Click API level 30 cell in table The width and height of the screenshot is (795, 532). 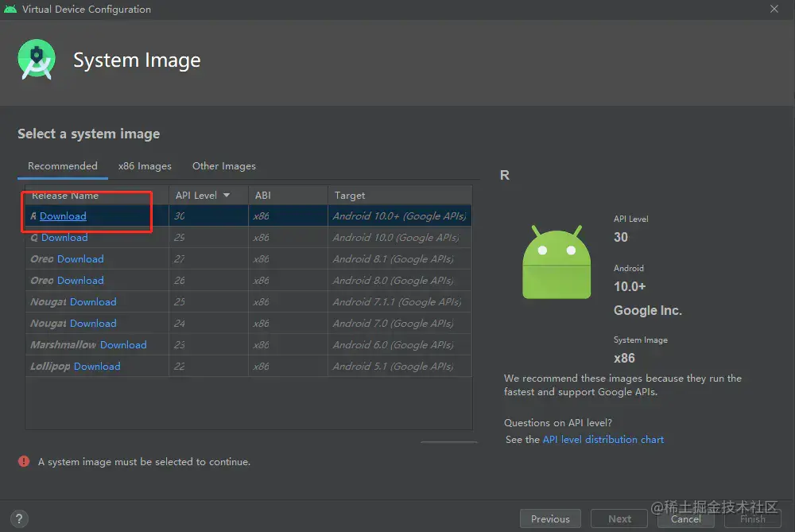[x=208, y=216]
